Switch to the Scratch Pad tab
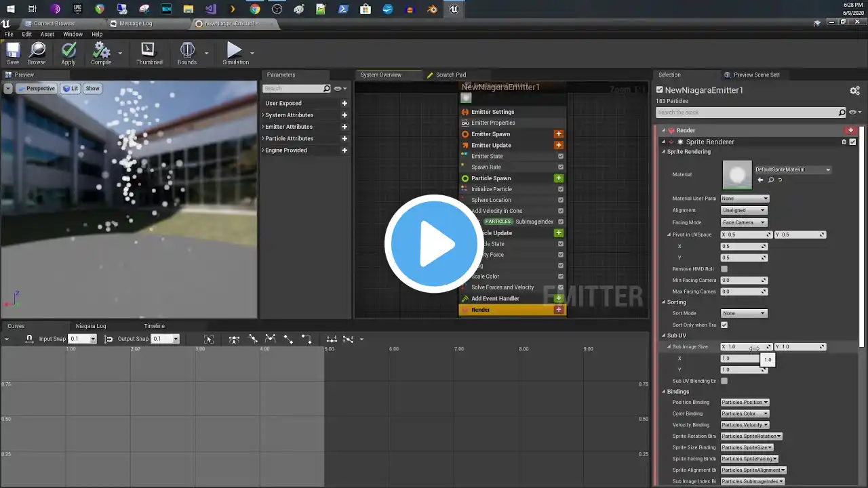 tap(450, 75)
